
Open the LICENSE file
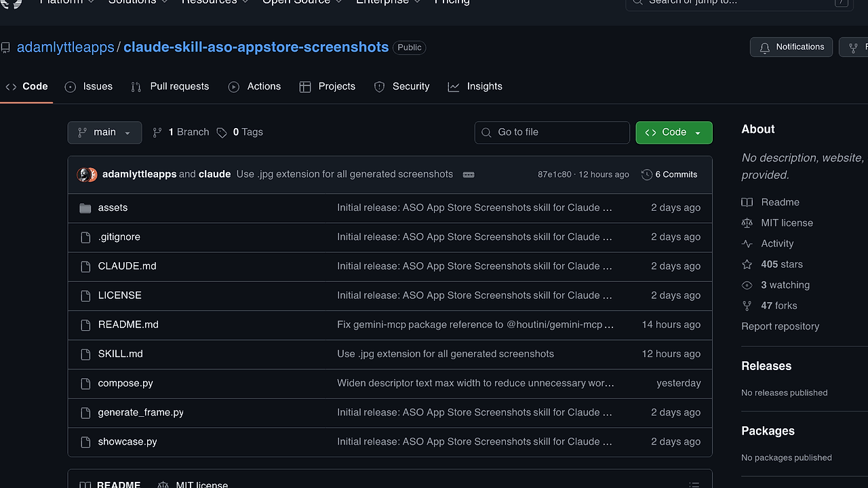tap(119, 295)
